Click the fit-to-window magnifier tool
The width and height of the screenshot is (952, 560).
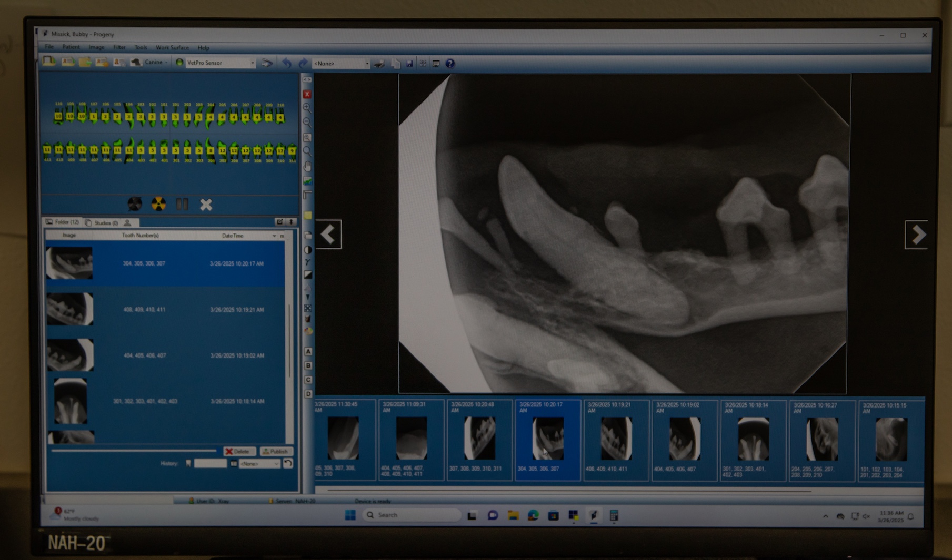tap(307, 138)
